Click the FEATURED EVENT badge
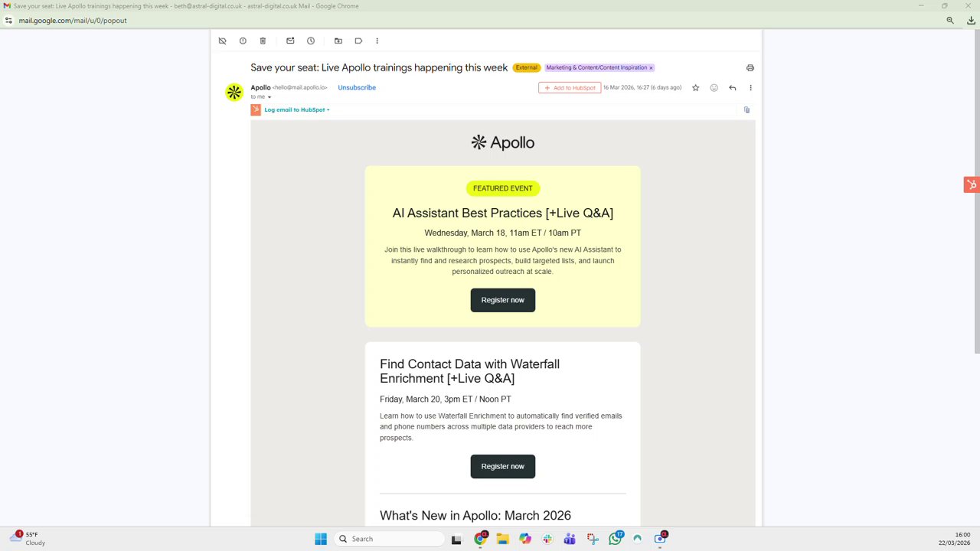 pyautogui.click(x=503, y=188)
